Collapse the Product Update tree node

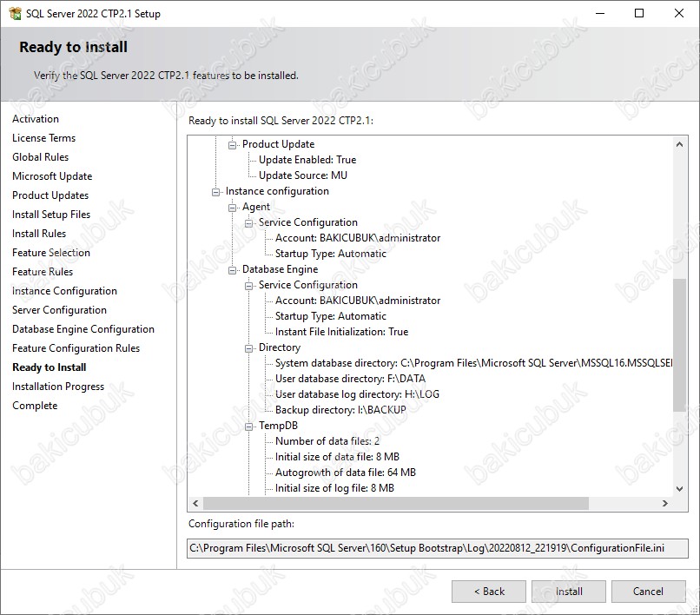[x=232, y=145]
